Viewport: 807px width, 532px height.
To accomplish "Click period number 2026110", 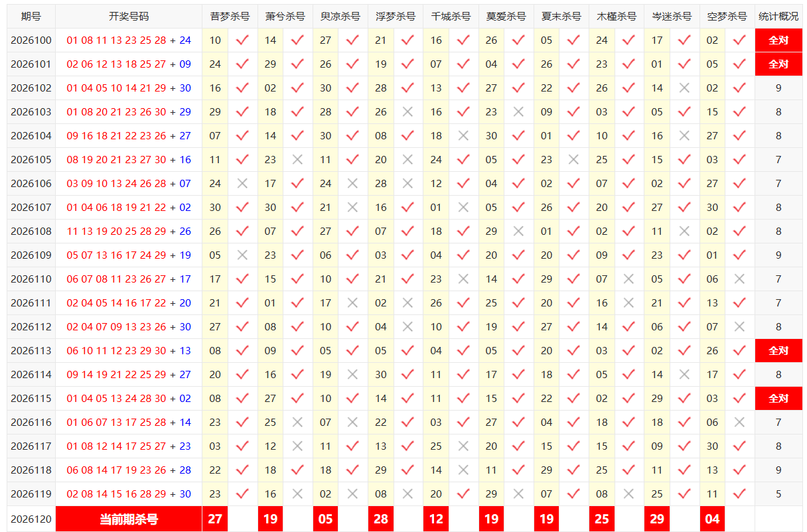I will [31, 279].
